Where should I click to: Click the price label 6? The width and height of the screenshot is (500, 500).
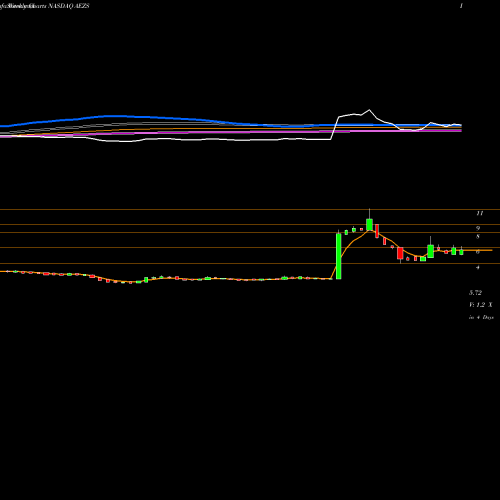tap(478, 252)
